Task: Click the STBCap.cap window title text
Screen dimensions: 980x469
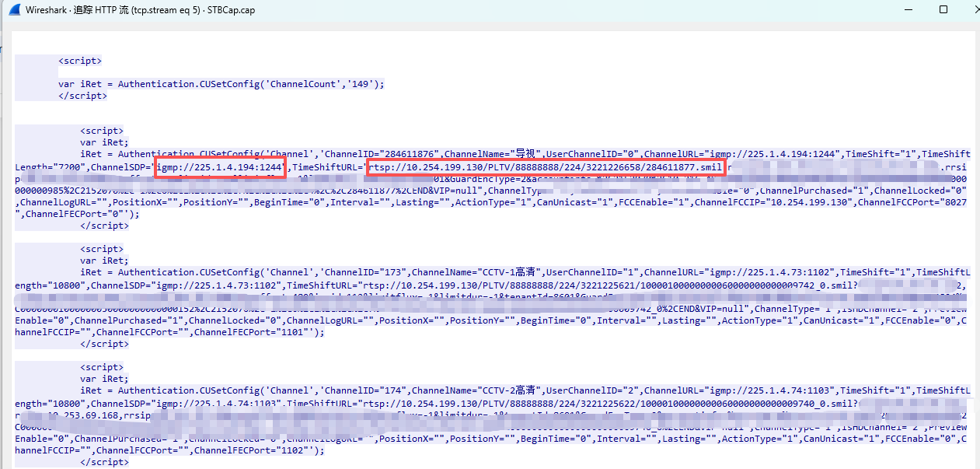Action: point(231,10)
